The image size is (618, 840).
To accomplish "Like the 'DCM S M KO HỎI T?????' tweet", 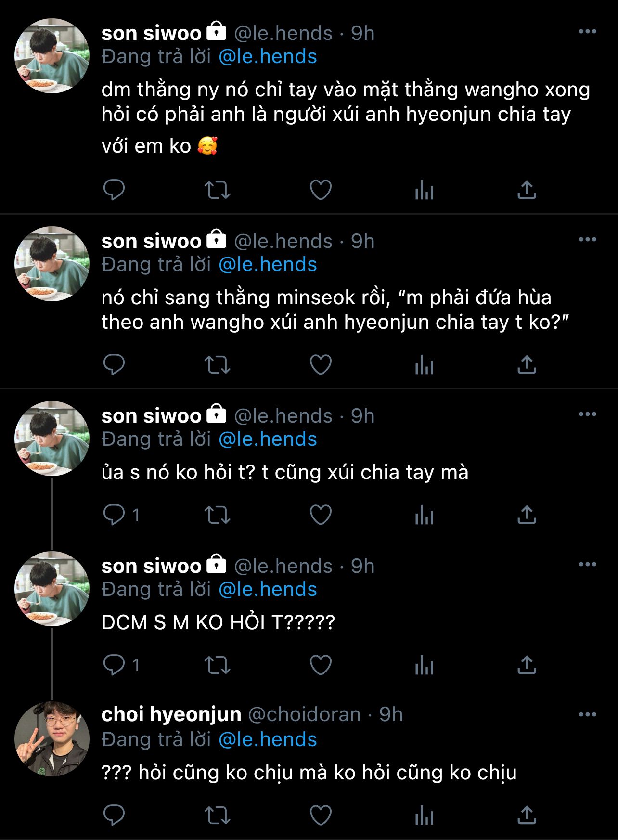I will tap(321, 665).
